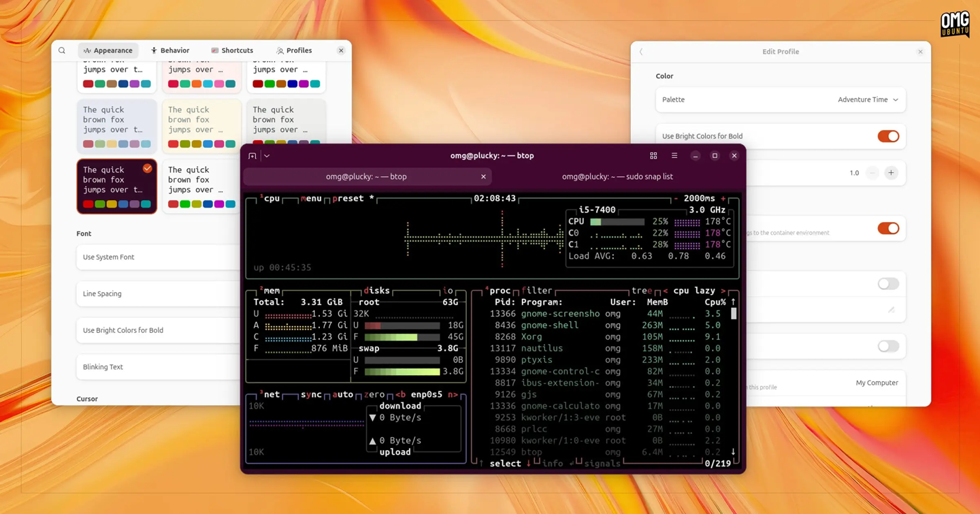Go back using Edit Profile back arrow

click(641, 52)
